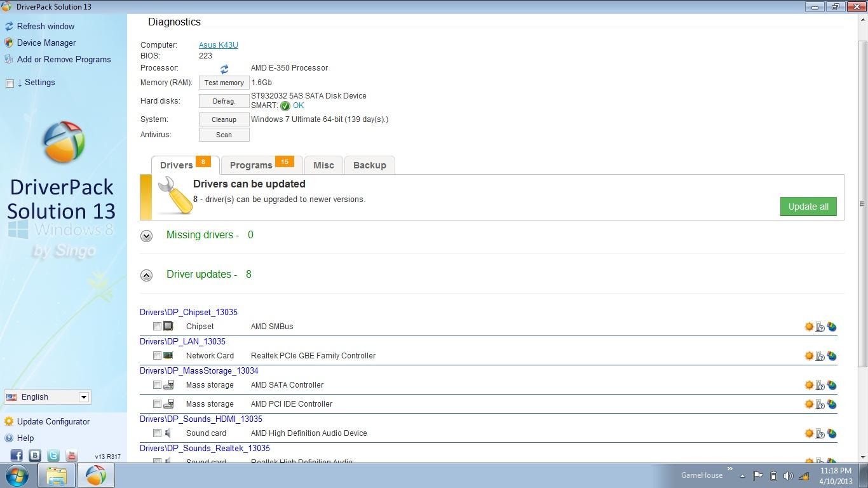The width and height of the screenshot is (868, 488).
Task: Switch to the Programs tab
Action: [x=261, y=165]
